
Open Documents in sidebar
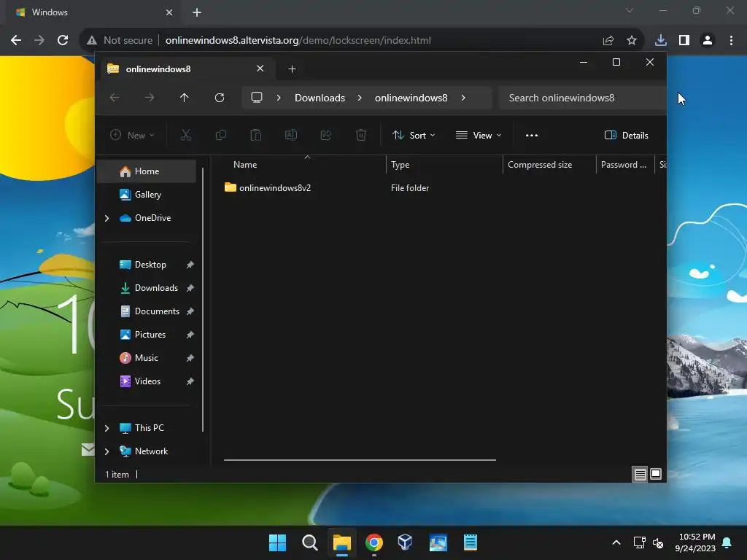pyautogui.click(x=147, y=311)
